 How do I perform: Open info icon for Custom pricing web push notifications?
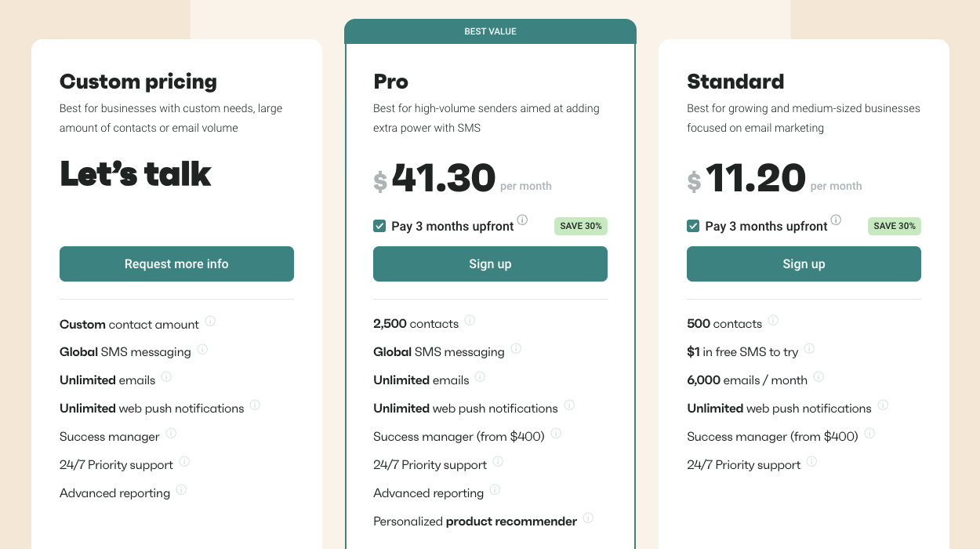(255, 405)
